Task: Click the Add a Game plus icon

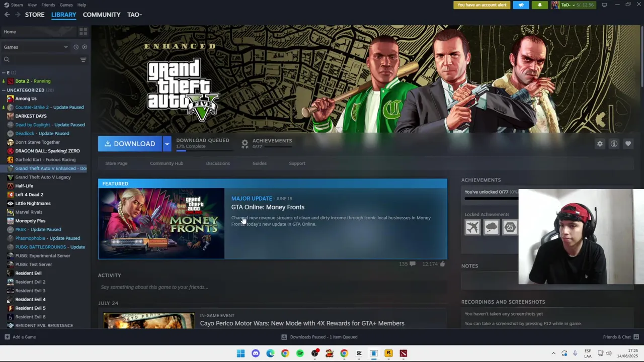Action: click(7, 337)
